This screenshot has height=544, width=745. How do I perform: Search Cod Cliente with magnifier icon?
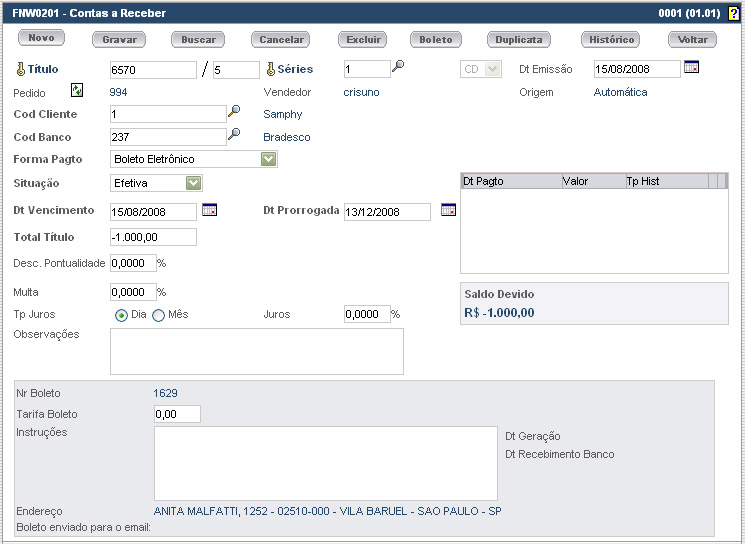234,112
